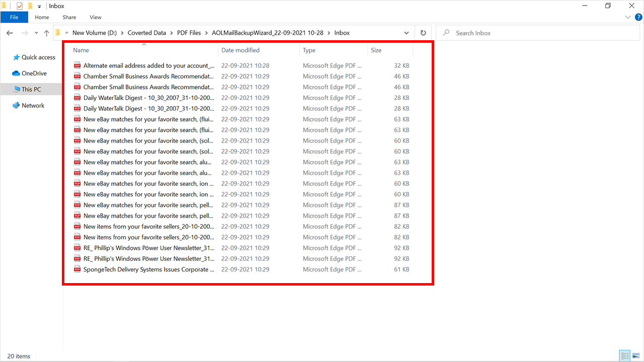
Task: Expand chevron after Coverted Data breadcrumb
Action: coord(171,33)
